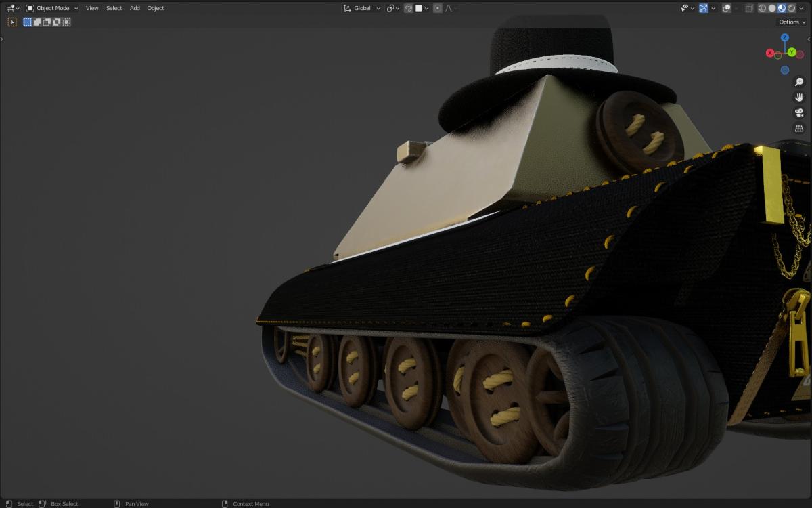The width and height of the screenshot is (812, 508).
Task: Toggle snapping magnet on
Action: pos(409,8)
